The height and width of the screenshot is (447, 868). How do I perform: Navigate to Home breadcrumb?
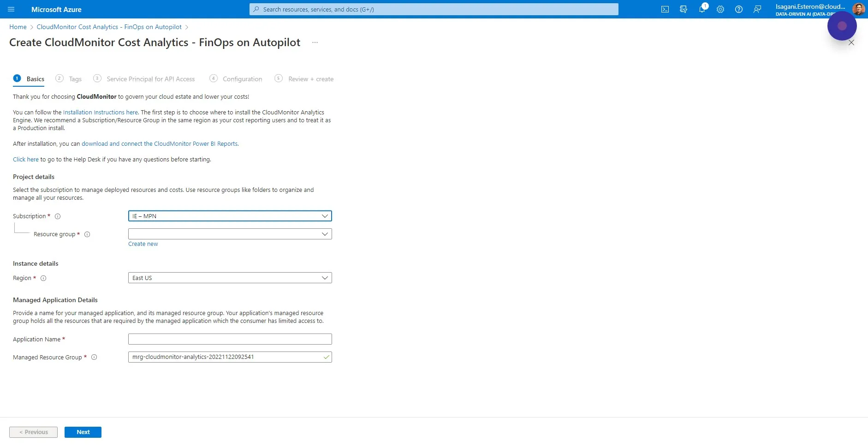tap(18, 27)
